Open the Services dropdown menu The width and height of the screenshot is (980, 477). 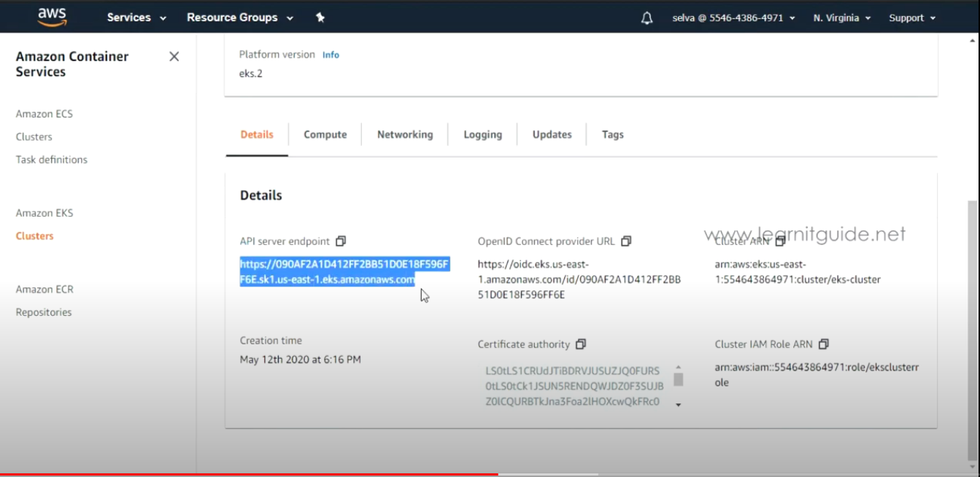coord(136,18)
